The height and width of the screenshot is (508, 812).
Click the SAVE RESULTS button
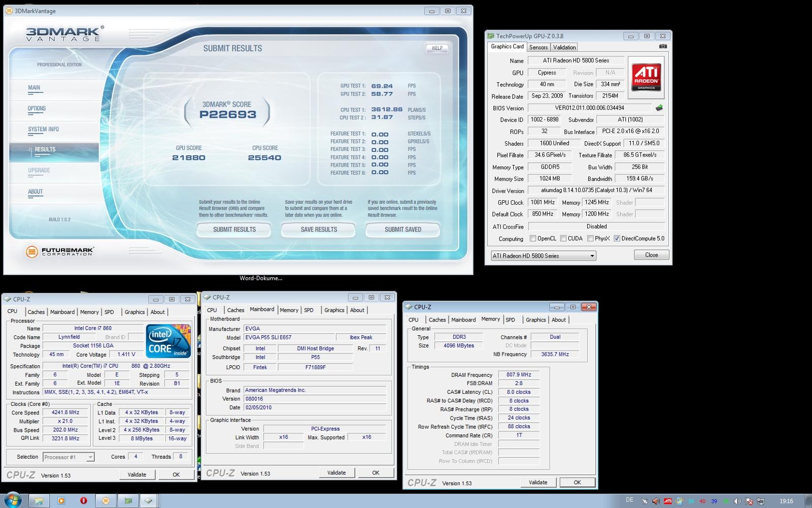pos(319,230)
